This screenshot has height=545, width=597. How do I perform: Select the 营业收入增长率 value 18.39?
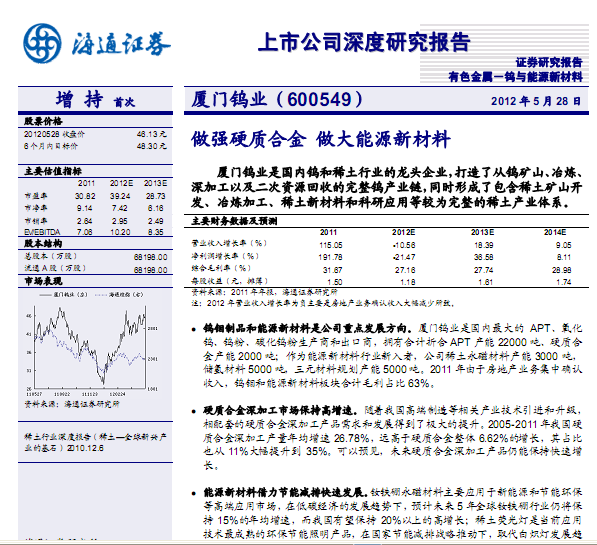pyautogui.click(x=484, y=245)
